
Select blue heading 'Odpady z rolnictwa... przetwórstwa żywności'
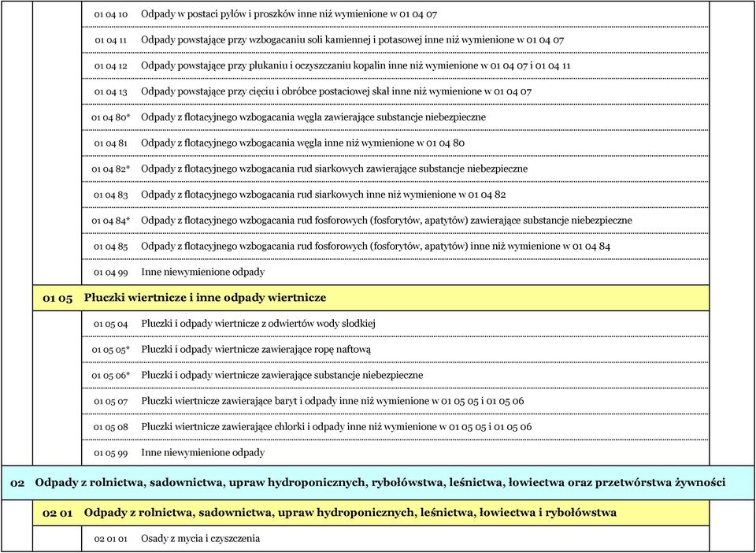click(380, 483)
